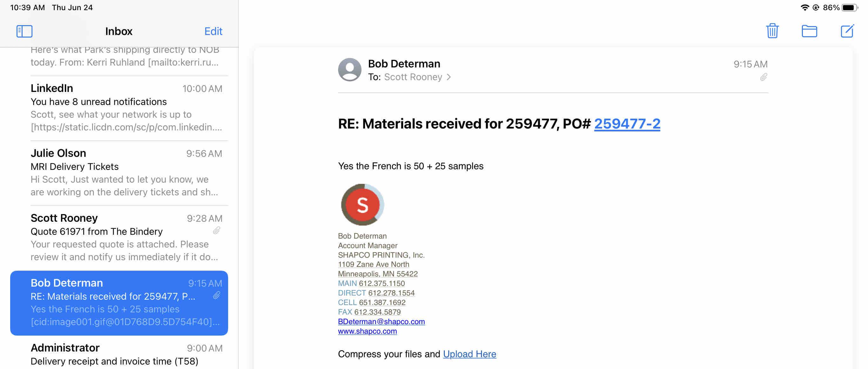Click the Shapco S logo image
Viewport: 868px width, 369px height.
[x=362, y=205]
